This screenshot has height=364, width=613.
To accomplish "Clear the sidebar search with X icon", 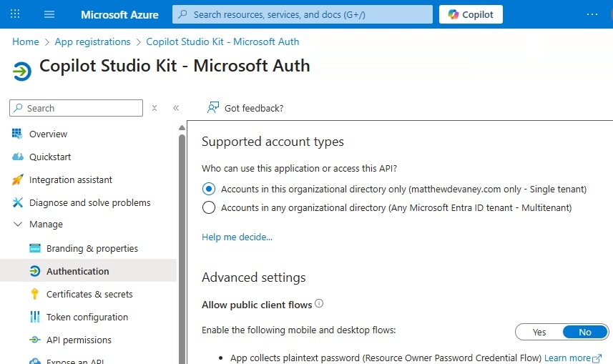I will pos(155,108).
